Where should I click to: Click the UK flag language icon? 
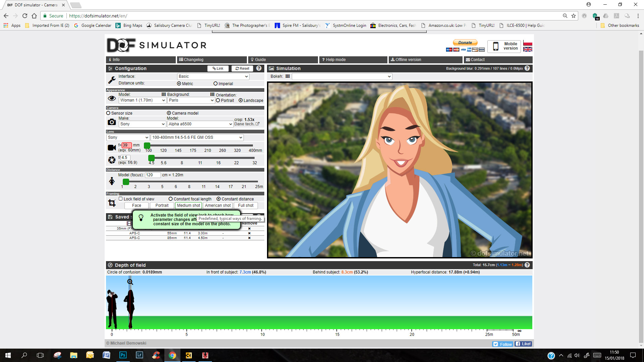pos(528,49)
